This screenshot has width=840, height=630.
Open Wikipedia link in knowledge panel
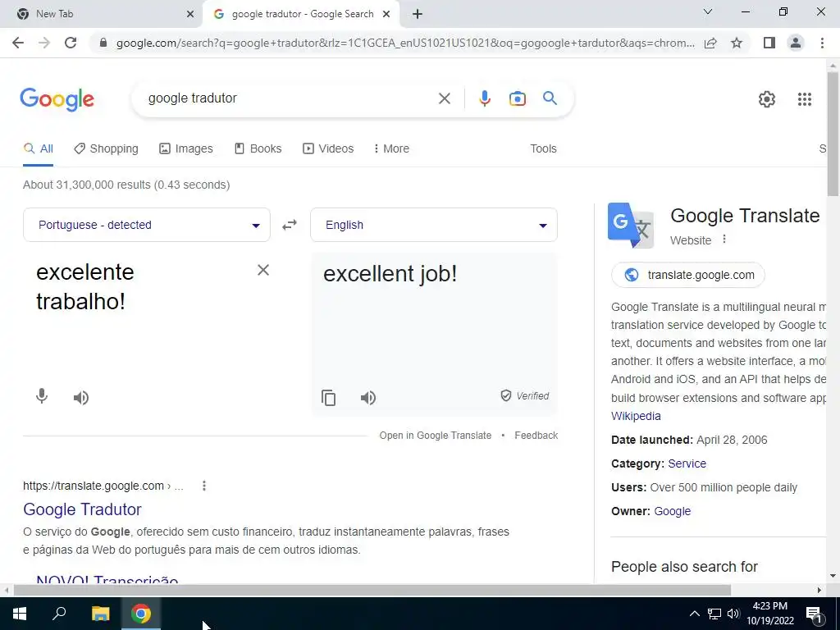pos(636,416)
